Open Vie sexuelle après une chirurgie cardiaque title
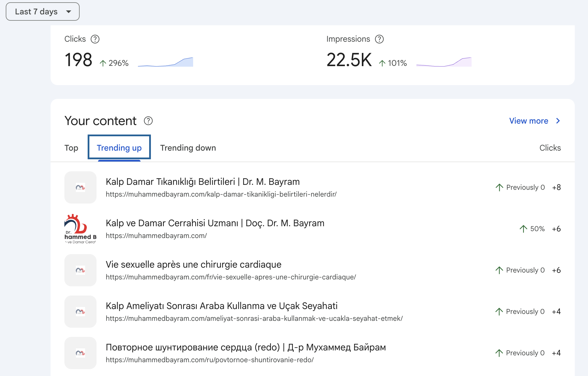Screen dimensions: 588x376 coord(193,264)
